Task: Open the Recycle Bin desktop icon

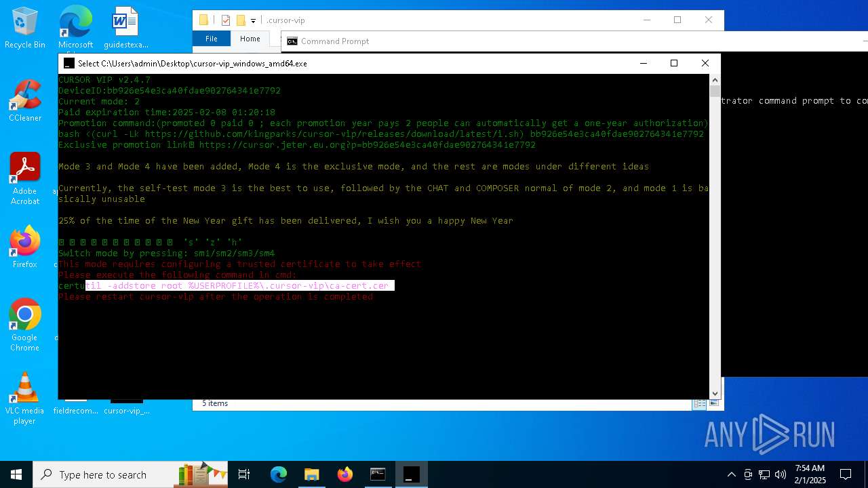Action: (x=25, y=28)
